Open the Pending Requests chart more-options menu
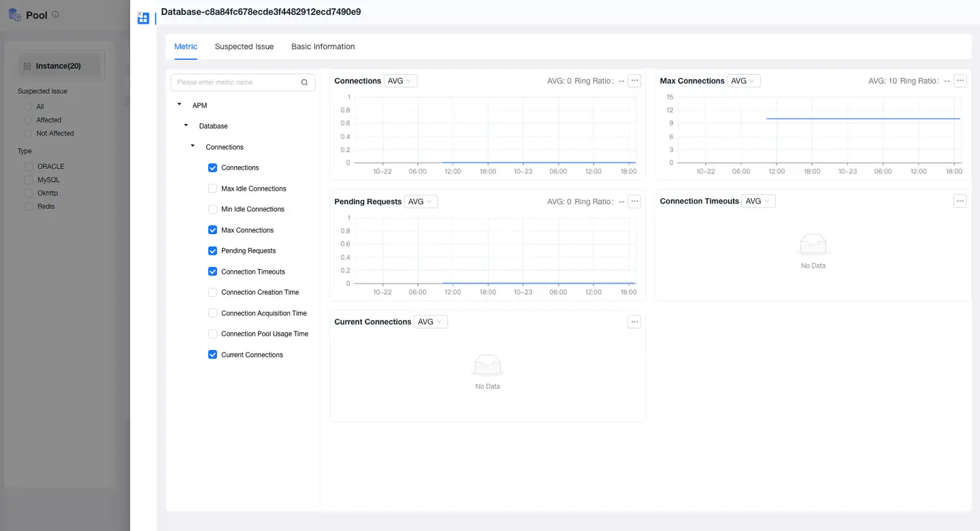 coord(634,202)
